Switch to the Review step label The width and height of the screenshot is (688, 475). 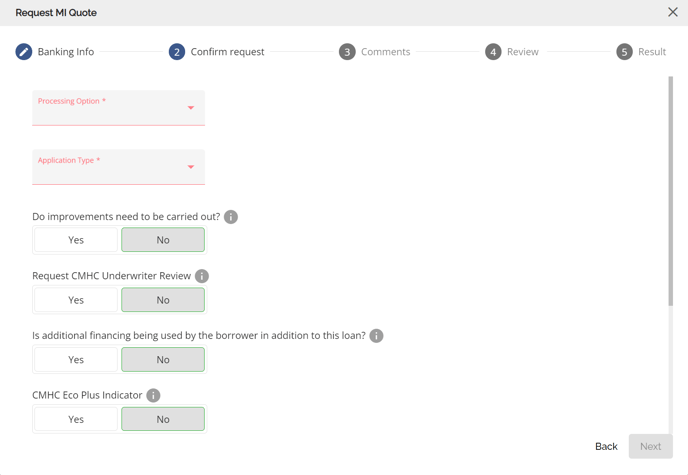tap(523, 52)
